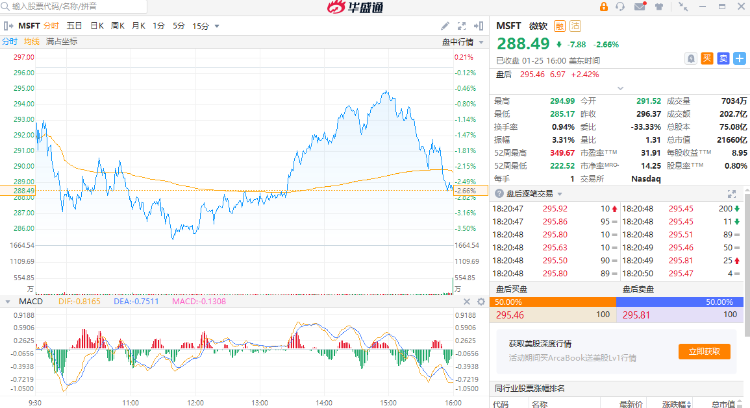Viewport: 750px width, 408px height.
Task: Select the 15分 fifteen-minute chart
Action: tap(200, 26)
